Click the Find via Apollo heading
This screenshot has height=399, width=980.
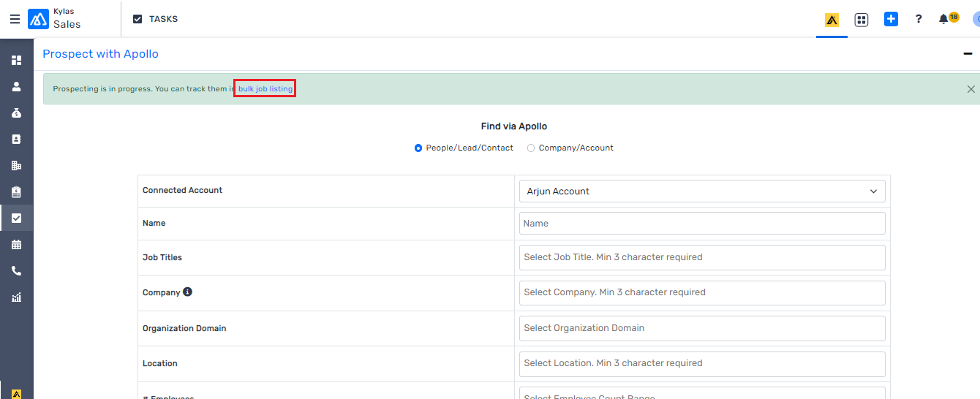[514, 126]
